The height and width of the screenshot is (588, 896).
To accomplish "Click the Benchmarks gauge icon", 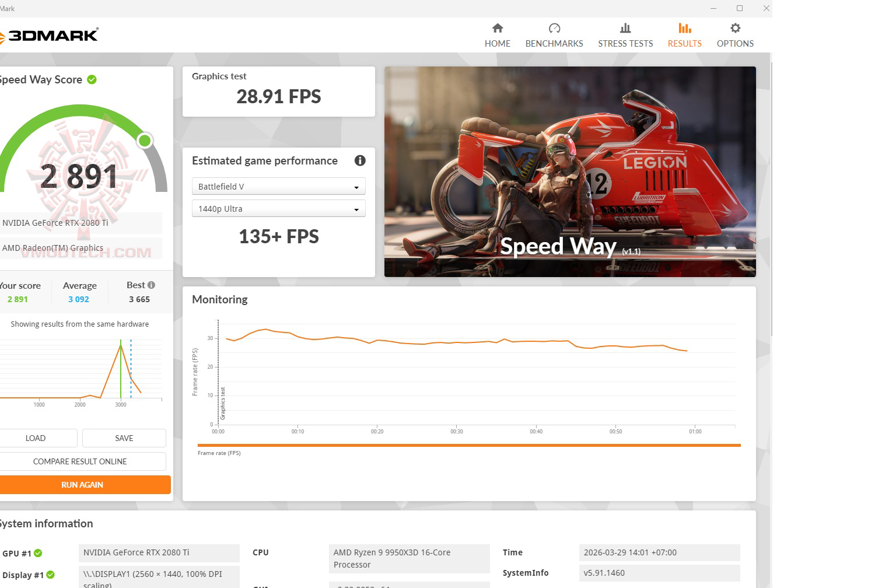I will tap(554, 28).
